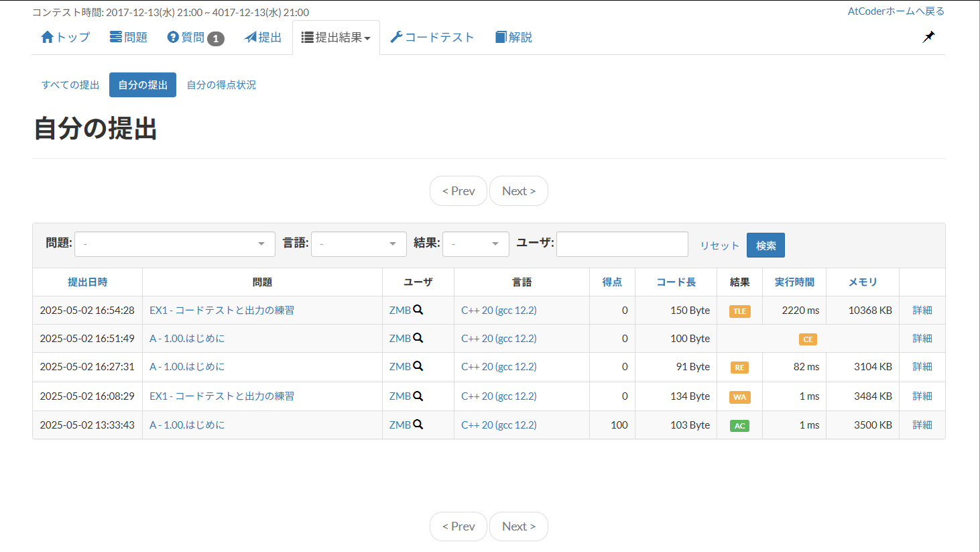Switch to the すべての提出 tab
The height and width of the screenshot is (552, 980).
point(70,85)
